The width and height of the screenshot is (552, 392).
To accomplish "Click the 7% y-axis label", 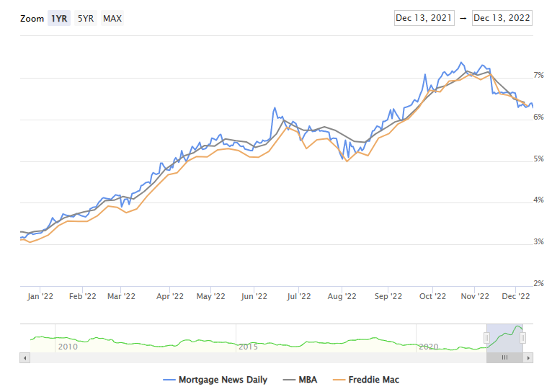I will [x=538, y=76].
